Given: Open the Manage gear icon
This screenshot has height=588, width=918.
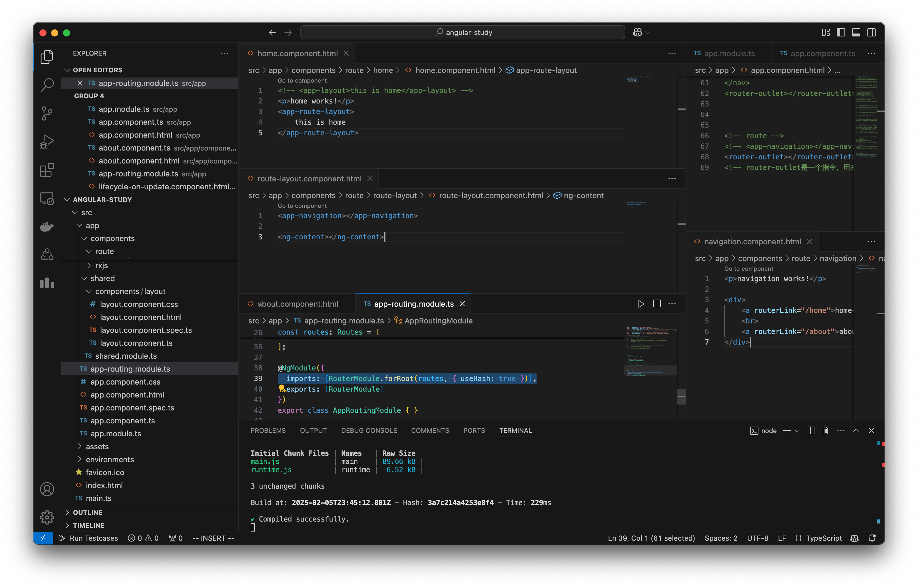Looking at the screenshot, I should point(47,517).
